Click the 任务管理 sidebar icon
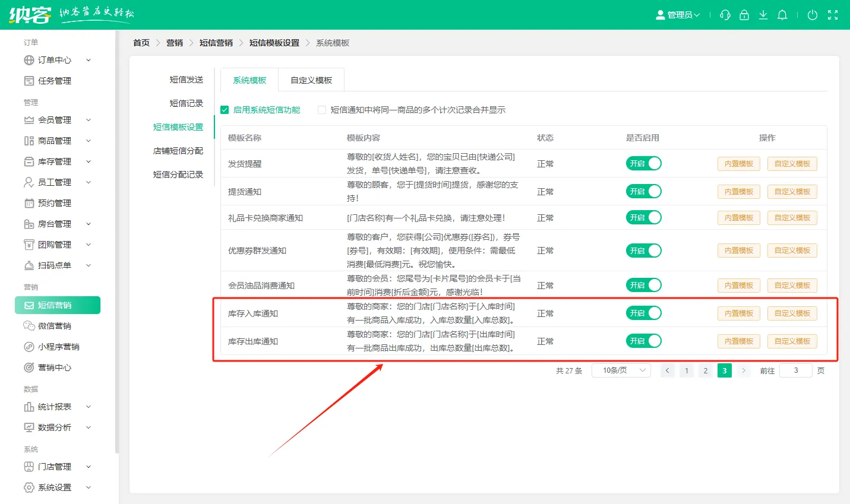The width and height of the screenshot is (850, 504). tap(29, 81)
